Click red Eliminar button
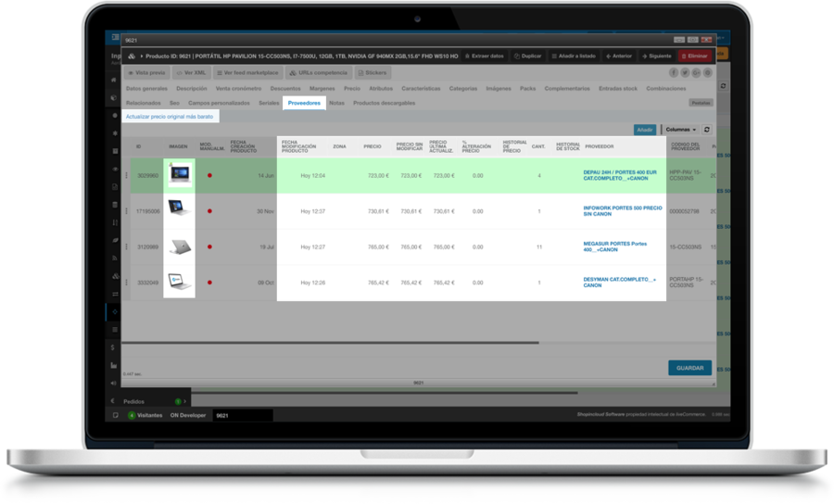This screenshot has height=504, width=834. (x=695, y=56)
